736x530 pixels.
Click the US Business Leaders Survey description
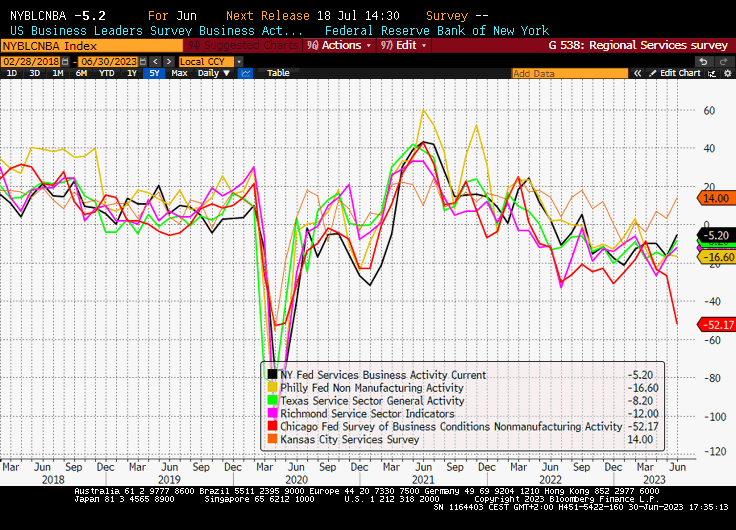(x=156, y=31)
